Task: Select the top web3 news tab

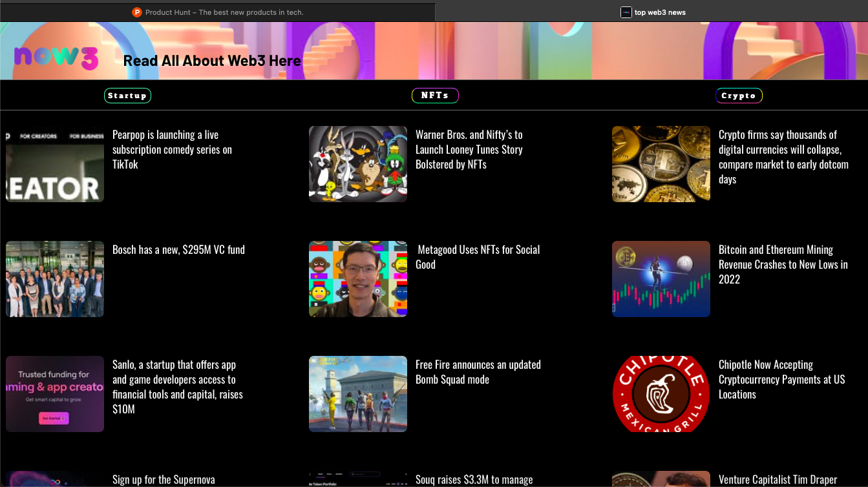Action: click(x=651, y=12)
